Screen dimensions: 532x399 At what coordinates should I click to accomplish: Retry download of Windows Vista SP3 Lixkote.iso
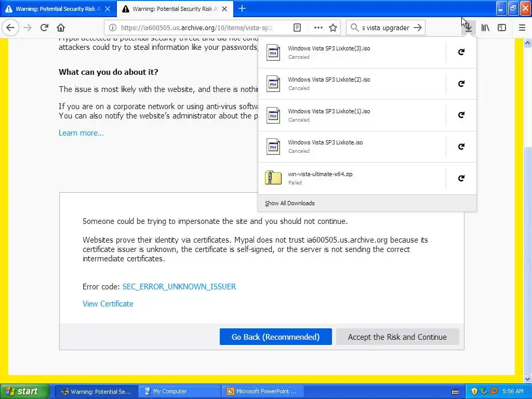click(x=461, y=147)
